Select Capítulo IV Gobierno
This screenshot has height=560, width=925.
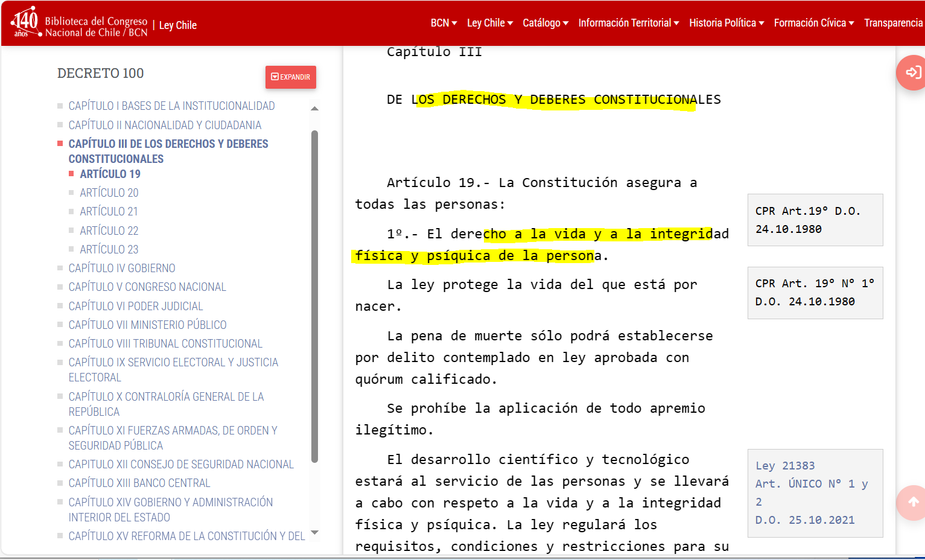tap(122, 268)
